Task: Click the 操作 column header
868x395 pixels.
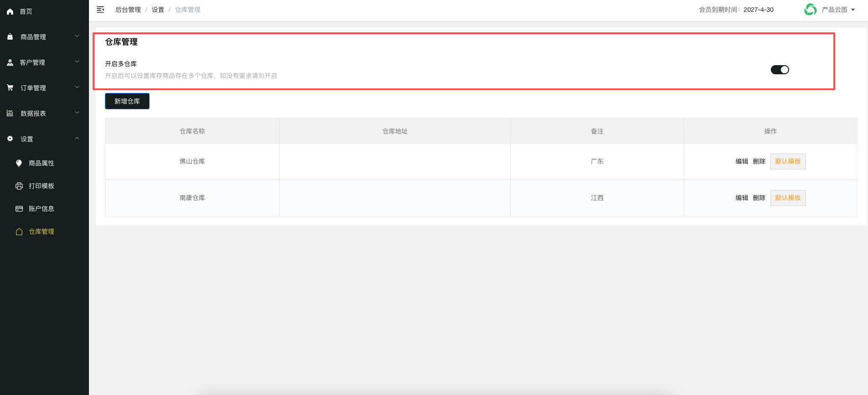Action: pyautogui.click(x=770, y=131)
